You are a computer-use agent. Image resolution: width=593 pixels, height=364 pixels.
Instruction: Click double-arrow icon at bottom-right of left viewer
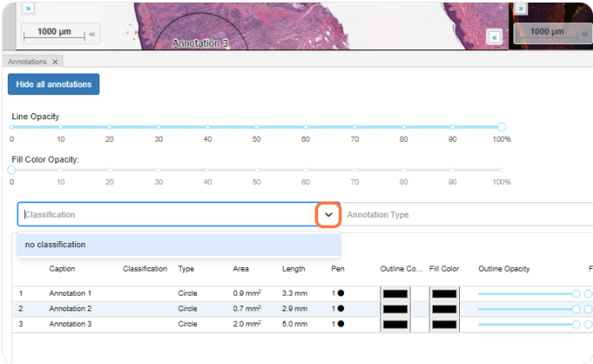[494, 37]
